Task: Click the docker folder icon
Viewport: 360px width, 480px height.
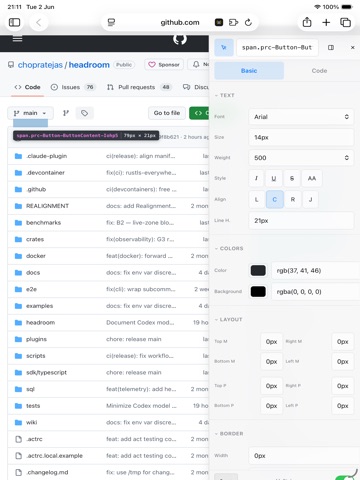Action: tap(18, 256)
